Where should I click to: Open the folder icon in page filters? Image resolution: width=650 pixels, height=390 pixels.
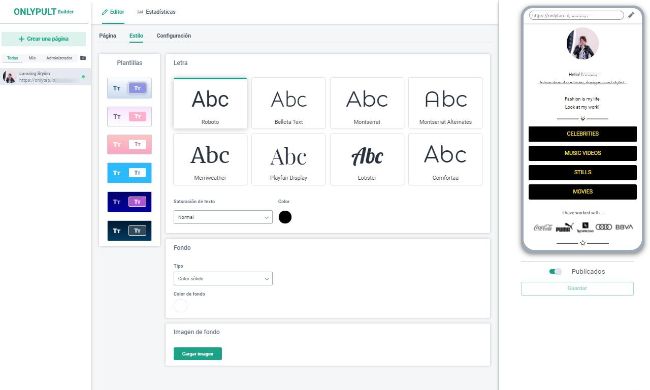coord(83,58)
